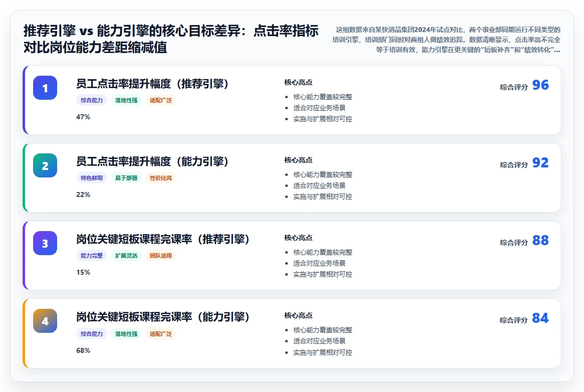The width and height of the screenshot is (584, 392).
Task: Click the 47% value
Action: tap(83, 117)
